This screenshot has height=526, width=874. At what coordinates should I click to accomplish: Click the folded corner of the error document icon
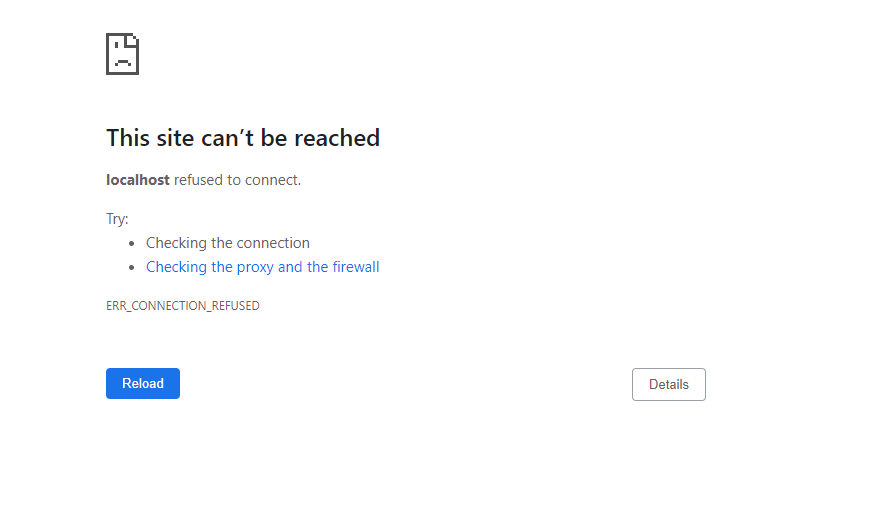[x=133, y=40]
